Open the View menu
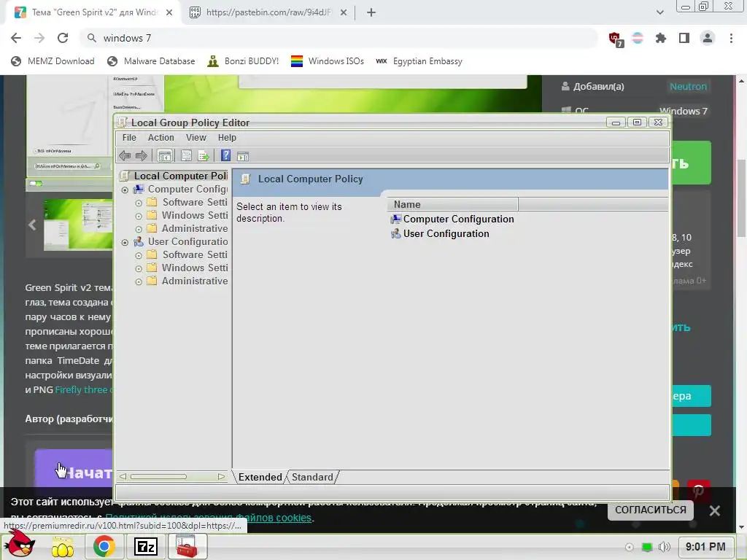Viewport: 747px width, 560px height. (x=196, y=138)
